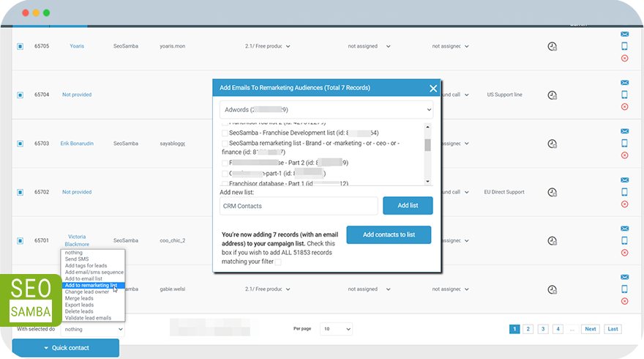The width and height of the screenshot is (644, 359).
Task: Click the red delete icon in row 65705
Action: click(x=624, y=59)
